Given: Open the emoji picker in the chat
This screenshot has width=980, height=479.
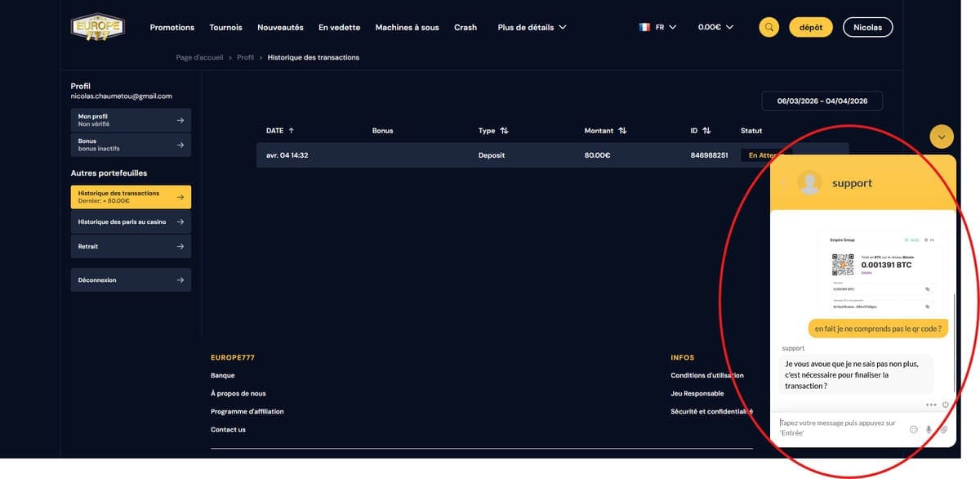Looking at the screenshot, I should tap(914, 429).
